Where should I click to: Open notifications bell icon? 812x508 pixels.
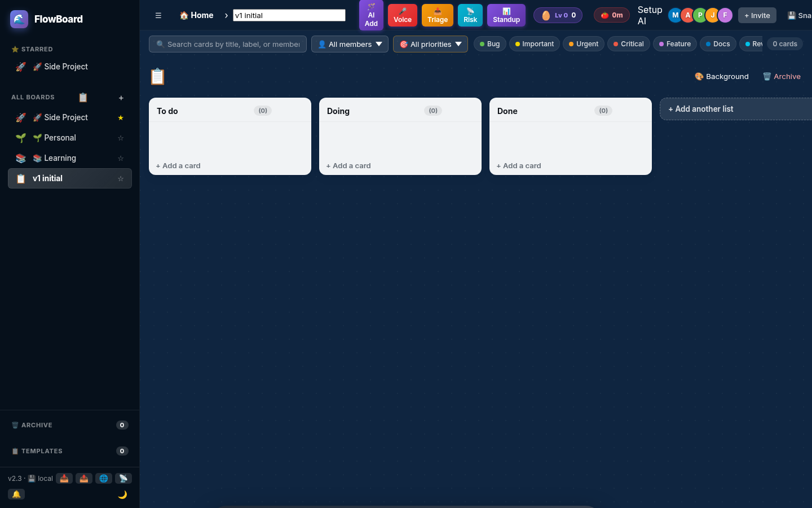point(16,494)
